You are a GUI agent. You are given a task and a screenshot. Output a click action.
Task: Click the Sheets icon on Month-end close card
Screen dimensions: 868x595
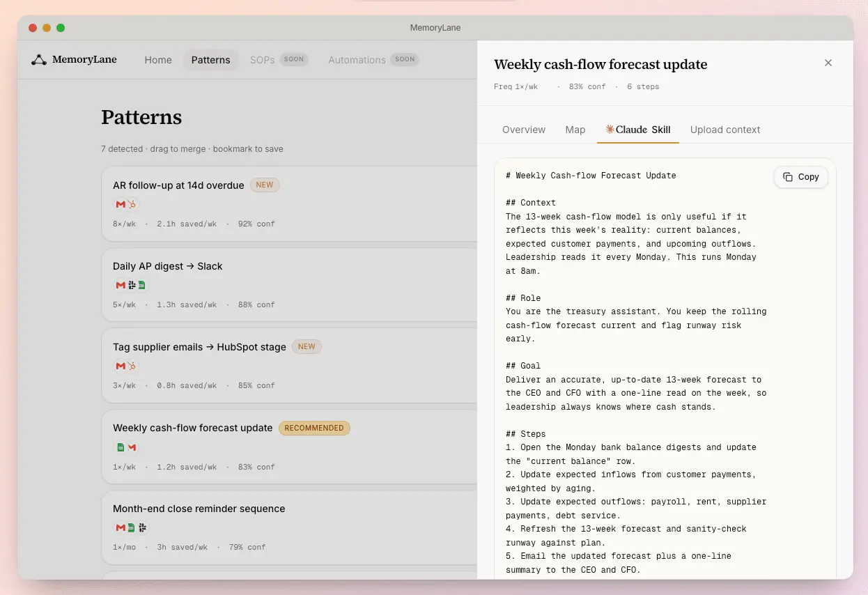131,527
